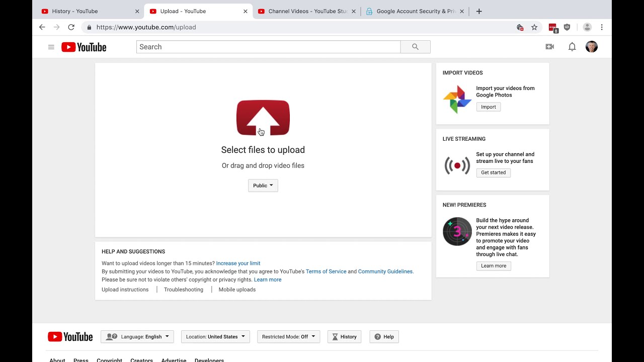This screenshot has width=644, height=362.
Task: Go back with the browser back arrow
Action: pyautogui.click(x=42, y=27)
